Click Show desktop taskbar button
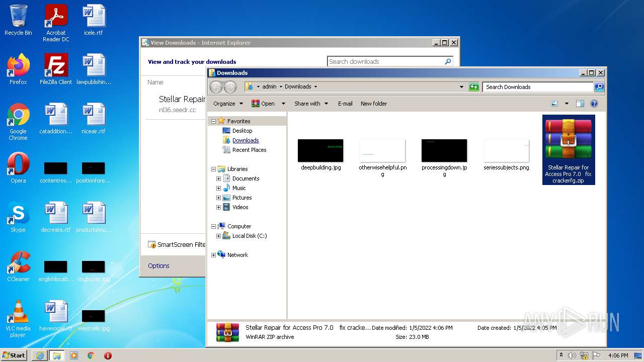The image size is (644, 362). tap(638, 355)
